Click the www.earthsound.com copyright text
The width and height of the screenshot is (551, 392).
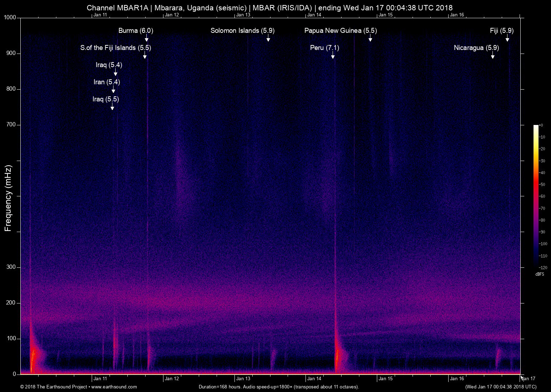[79, 387]
